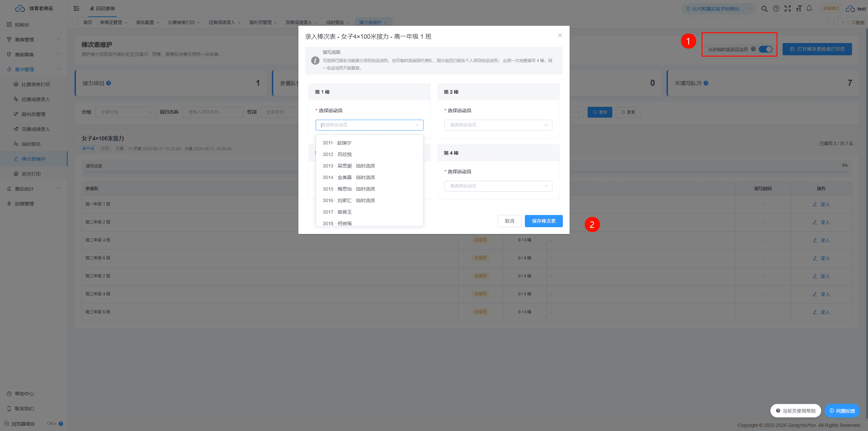Click the test user avatar icon
The image size is (868, 431).
(850, 9)
